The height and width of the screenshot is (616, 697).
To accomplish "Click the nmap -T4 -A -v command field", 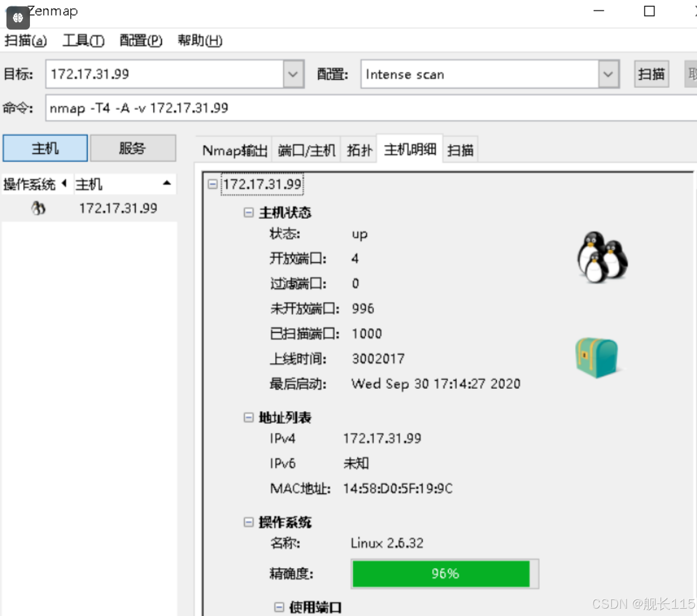I will (x=371, y=108).
